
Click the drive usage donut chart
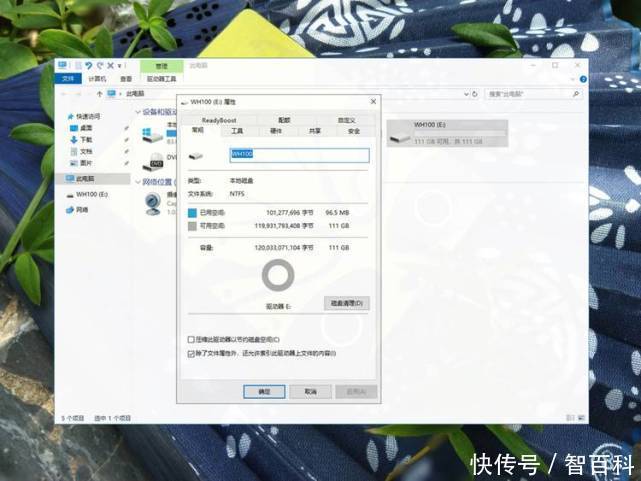(x=278, y=276)
